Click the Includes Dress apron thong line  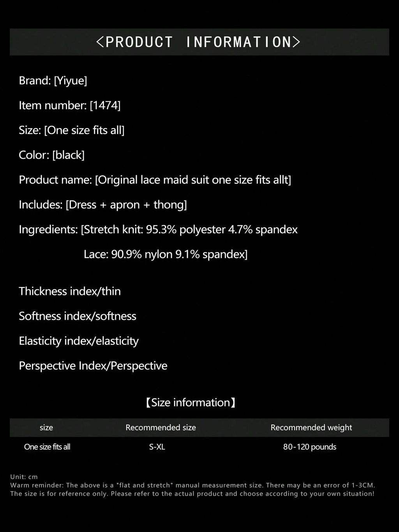click(x=103, y=205)
